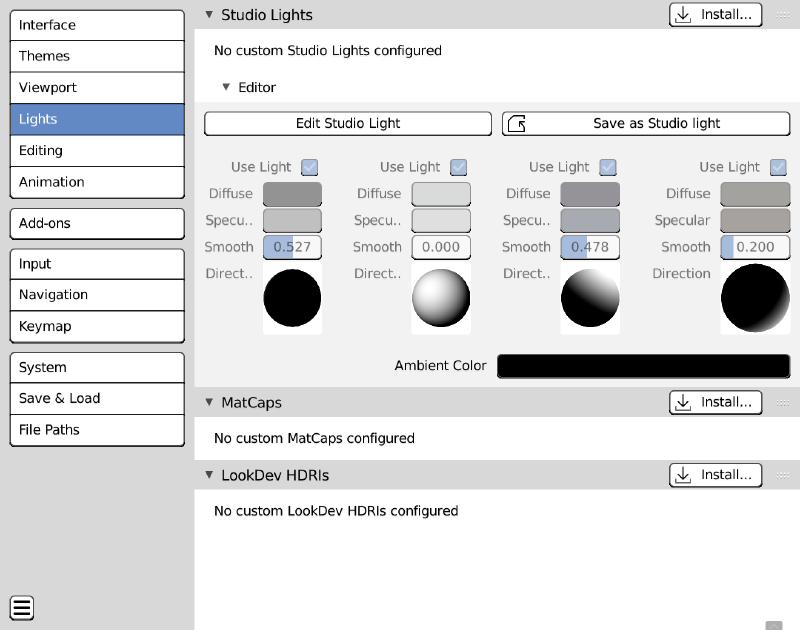The width and height of the screenshot is (800, 630).
Task: Click the first light's direction sphere
Action: tap(292, 297)
